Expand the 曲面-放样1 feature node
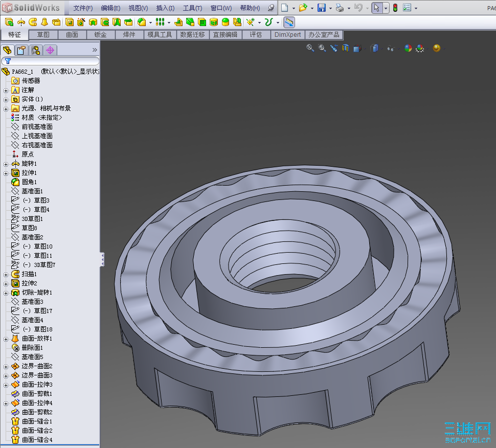The height and width of the screenshot is (448, 496). click(6, 339)
